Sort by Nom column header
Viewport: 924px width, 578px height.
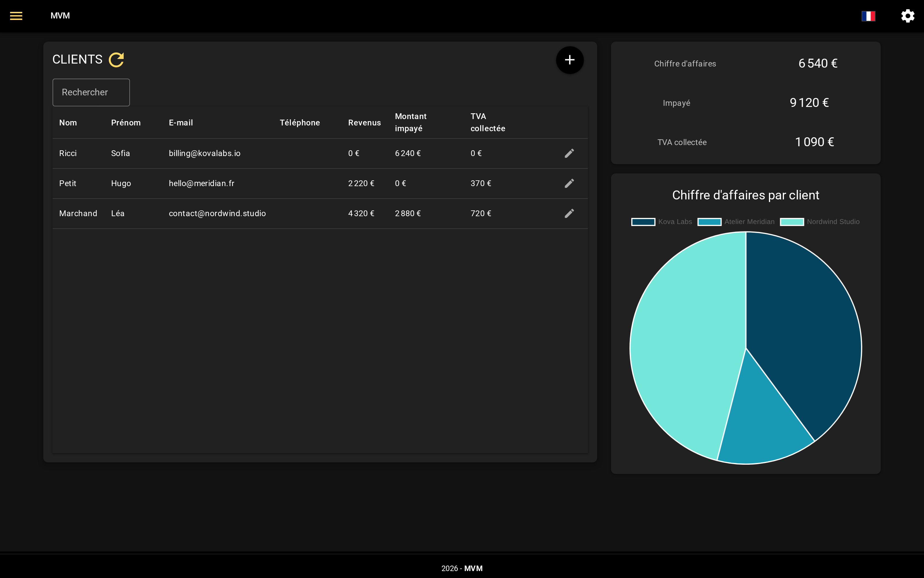68,123
